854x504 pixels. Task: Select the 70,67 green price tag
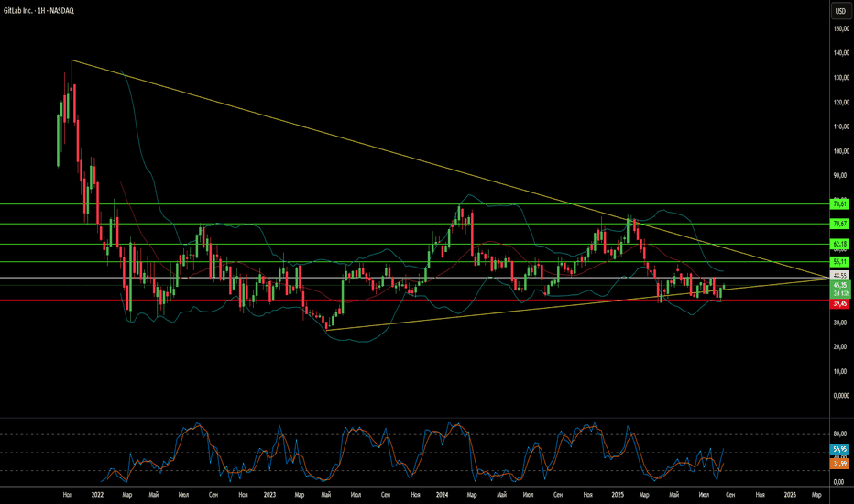[840, 224]
